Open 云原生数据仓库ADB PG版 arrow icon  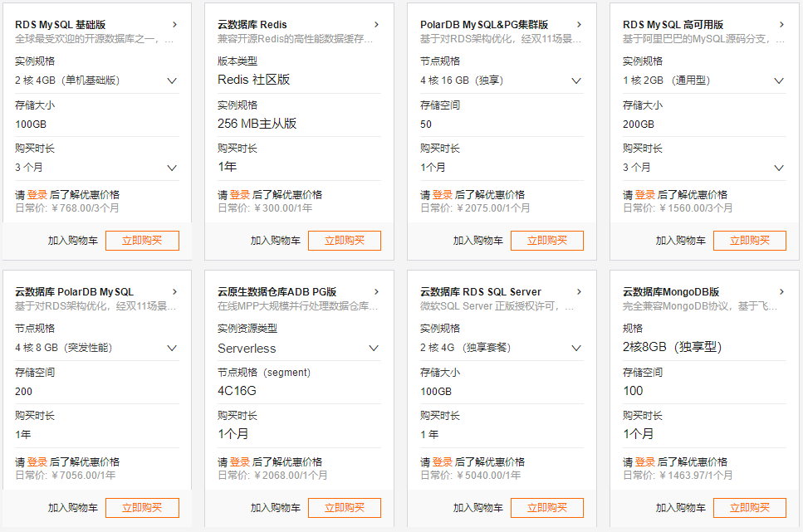pos(377,292)
